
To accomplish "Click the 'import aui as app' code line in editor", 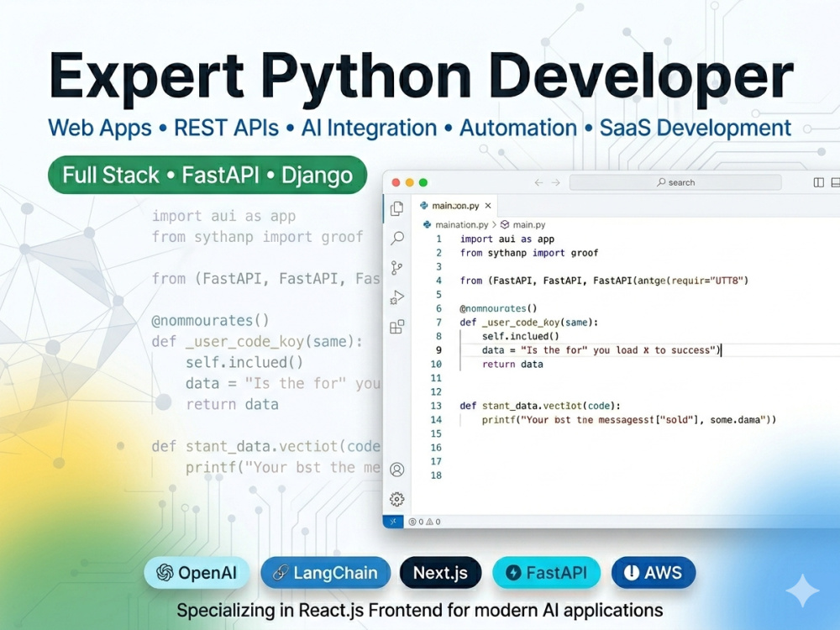I will 507,239.
